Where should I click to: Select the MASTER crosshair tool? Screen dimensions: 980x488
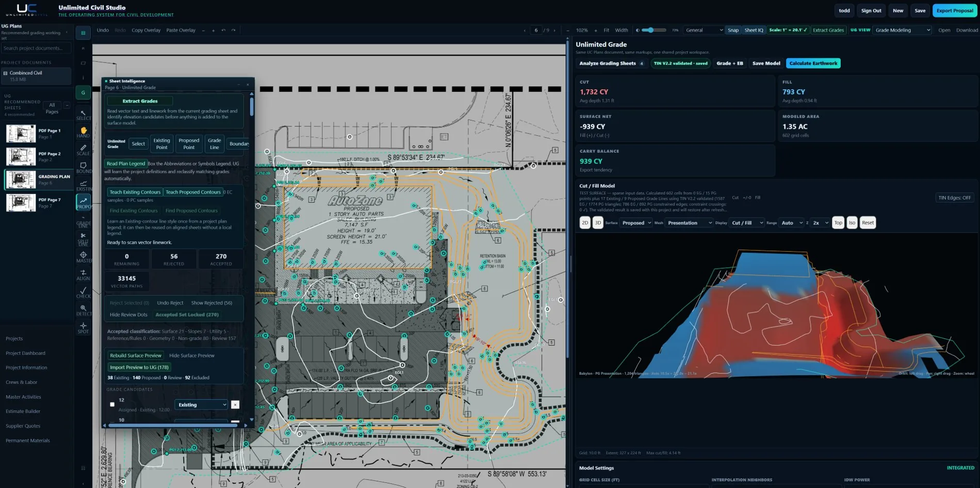[x=83, y=256]
